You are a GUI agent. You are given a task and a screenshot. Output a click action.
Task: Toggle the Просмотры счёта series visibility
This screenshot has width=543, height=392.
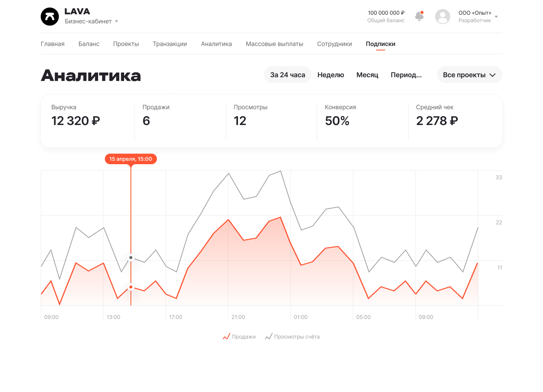pyautogui.click(x=292, y=337)
